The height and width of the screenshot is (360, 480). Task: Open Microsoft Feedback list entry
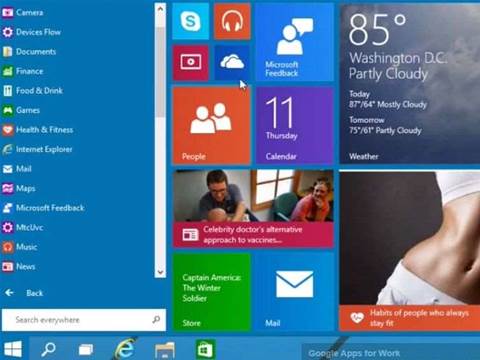click(43, 208)
